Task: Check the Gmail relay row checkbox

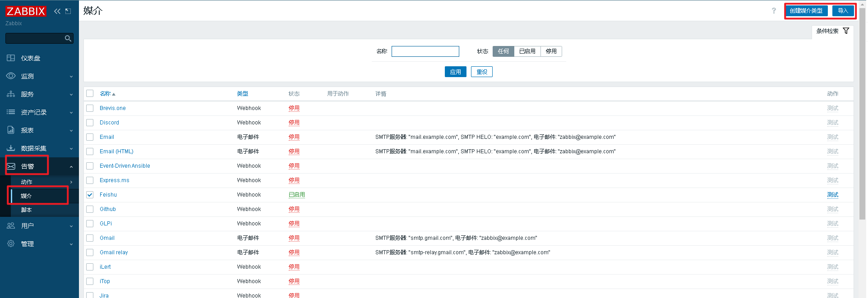Action: pos(90,252)
